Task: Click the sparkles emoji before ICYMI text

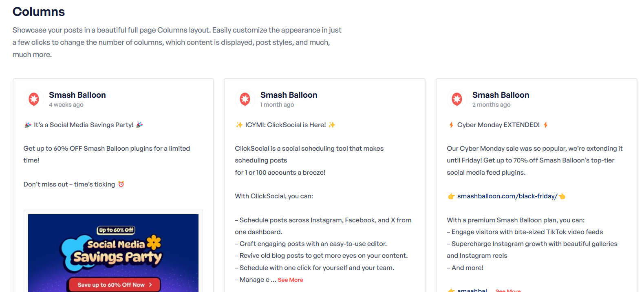Action: pos(239,125)
